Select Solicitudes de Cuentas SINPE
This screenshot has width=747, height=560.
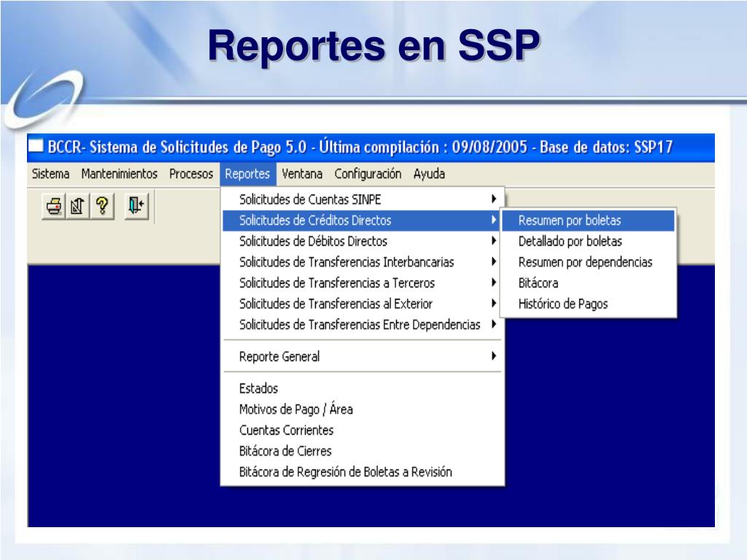pyautogui.click(x=363, y=199)
